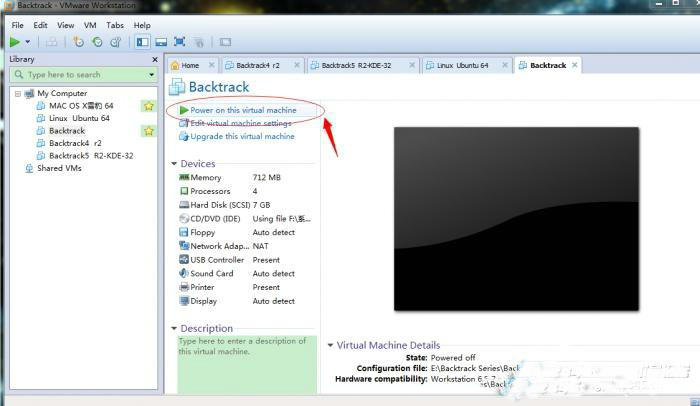Enter full screen mode via toolbar icon
This screenshot has width=700, height=406.
point(179,42)
